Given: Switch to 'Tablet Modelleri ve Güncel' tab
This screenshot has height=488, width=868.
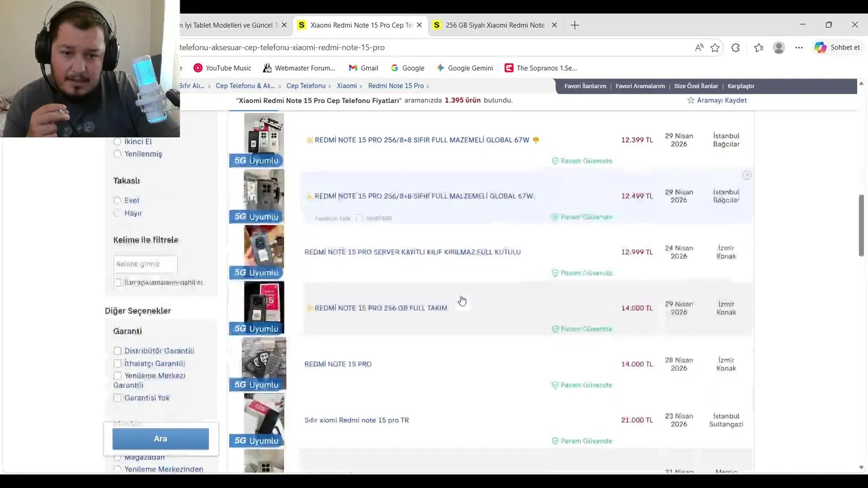Looking at the screenshot, I should tap(227, 25).
